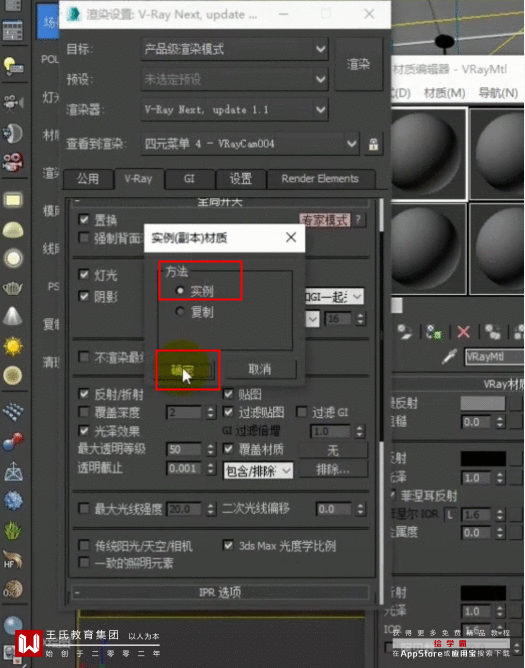Toggle the 光泽效果 checkbox
Viewport: 525px width, 668px height.
(84, 431)
